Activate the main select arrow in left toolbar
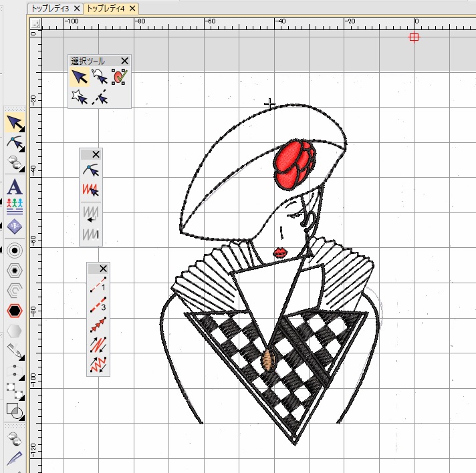This screenshot has width=476, height=473. (x=15, y=123)
